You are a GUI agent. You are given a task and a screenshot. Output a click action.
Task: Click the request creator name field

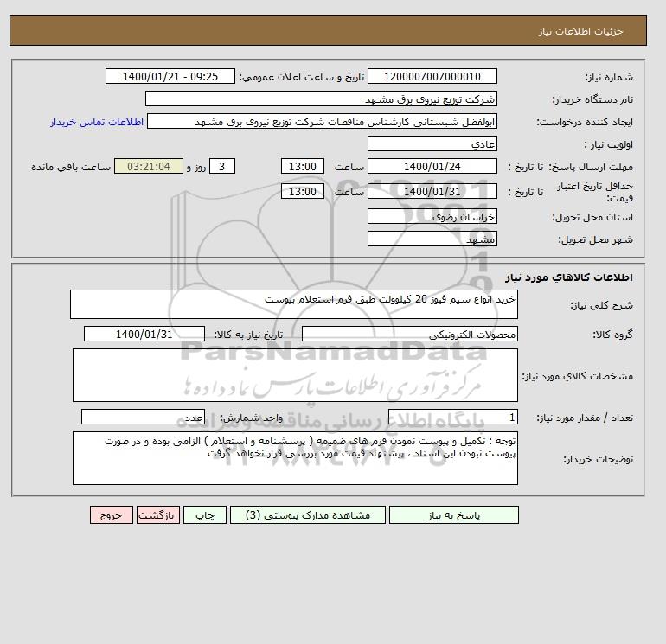click(322, 121)
